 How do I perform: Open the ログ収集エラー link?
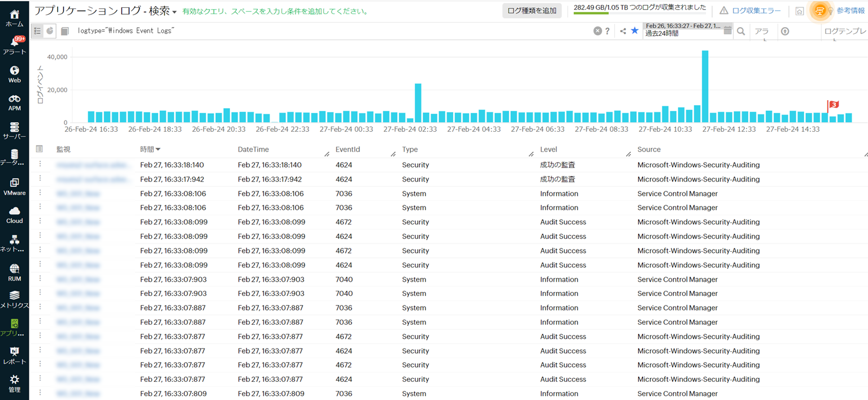pyautogui.click(x=756, y=11)
